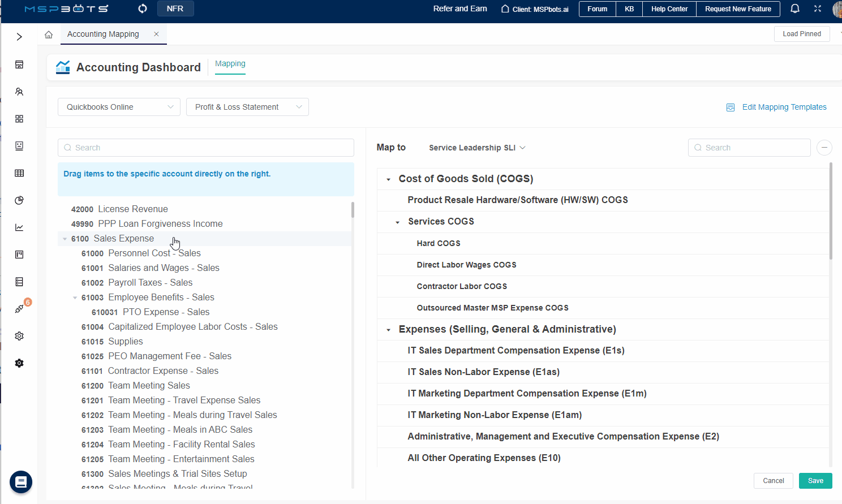
Task: Click the data table icon in sidebar
Action: tap(19, 173)
